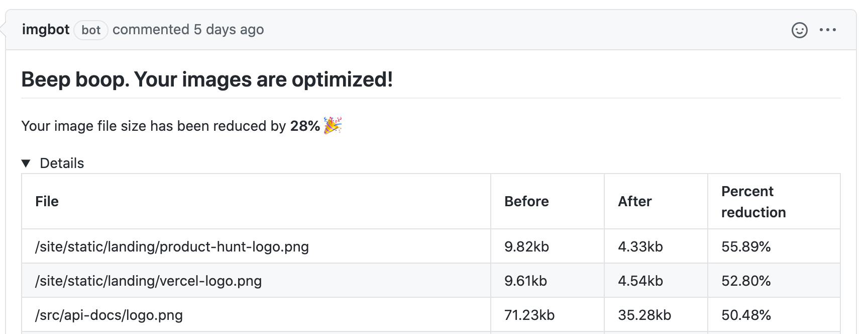Click the party popper emoji
Screen dimensions: 868x334
(x=333, y=125)
